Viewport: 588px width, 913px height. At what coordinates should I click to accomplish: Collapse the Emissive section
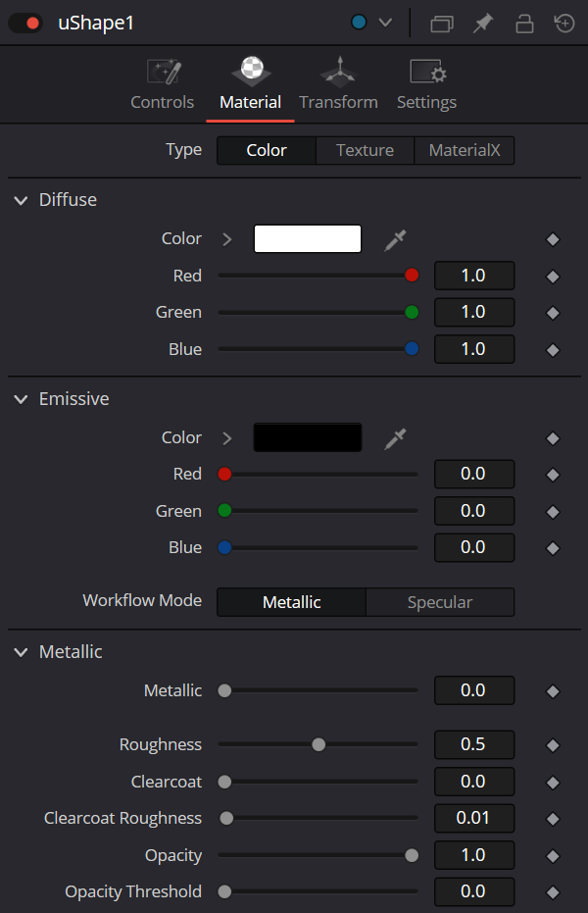click(21, 399)
